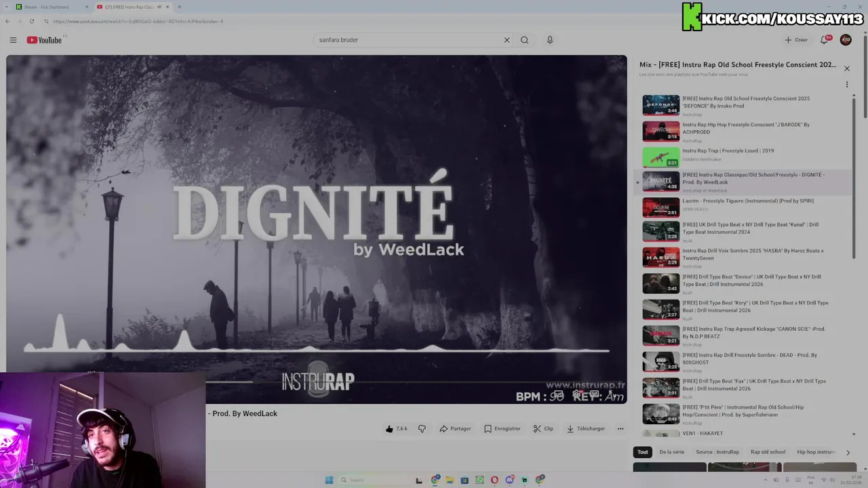Select the DIGNITÉ Prod. By WeedLack playlist item
Viewport: 868px width, 488px height.
click(743, 182)
